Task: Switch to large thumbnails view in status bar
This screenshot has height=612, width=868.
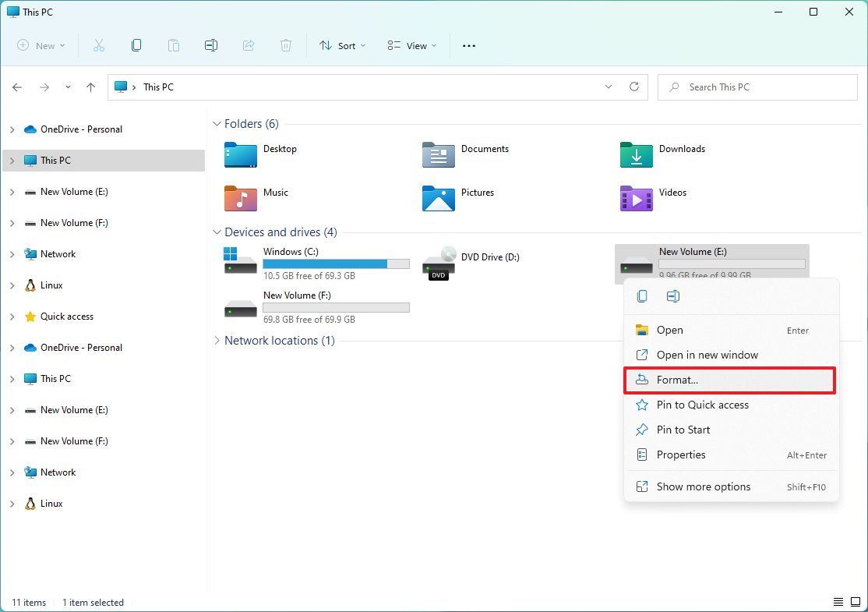Action: pos(855,602)
